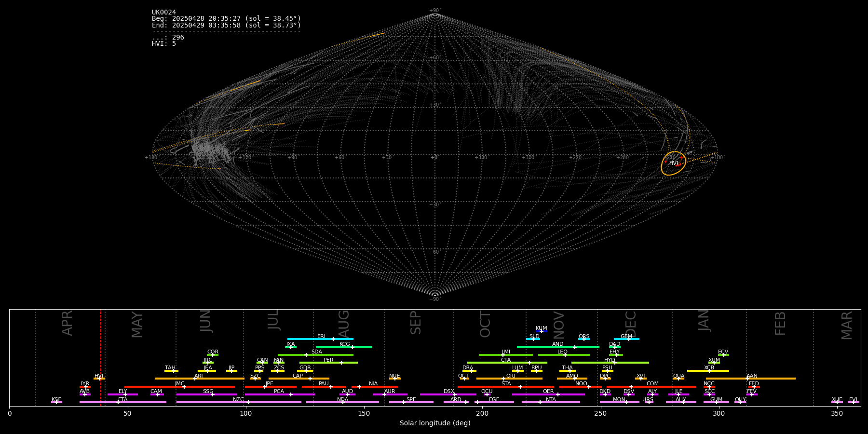Click the NDA shower label

(343, 400)
